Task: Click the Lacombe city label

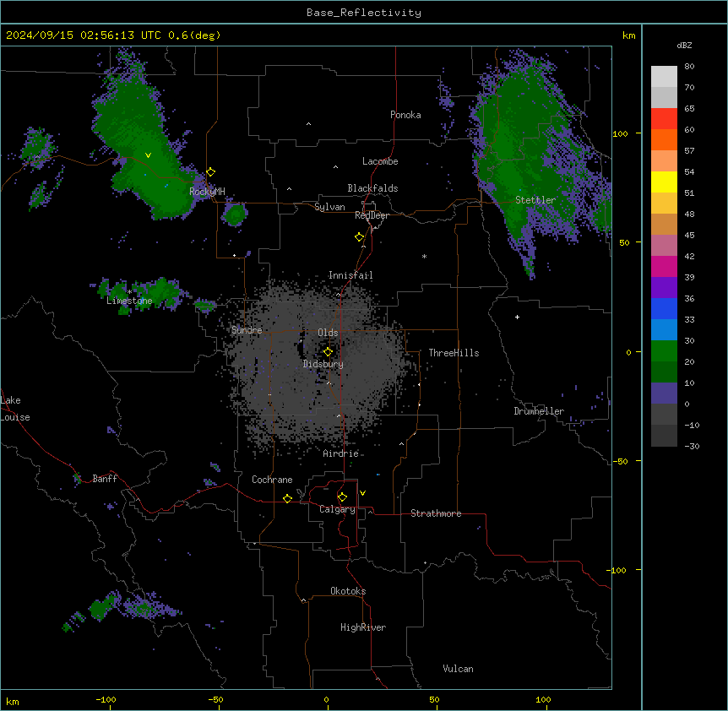Action: click(x=380, y=161)
